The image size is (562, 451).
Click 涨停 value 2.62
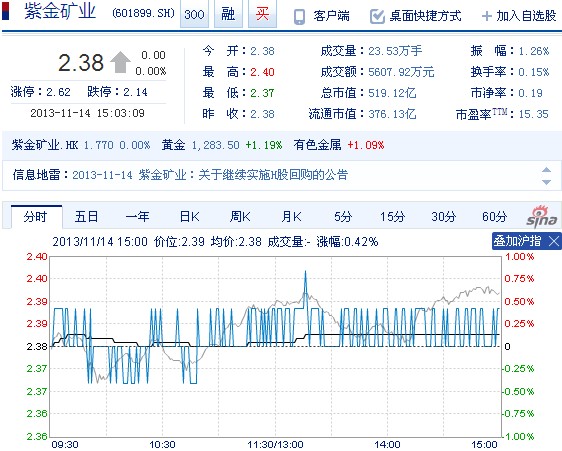[58, 92]
